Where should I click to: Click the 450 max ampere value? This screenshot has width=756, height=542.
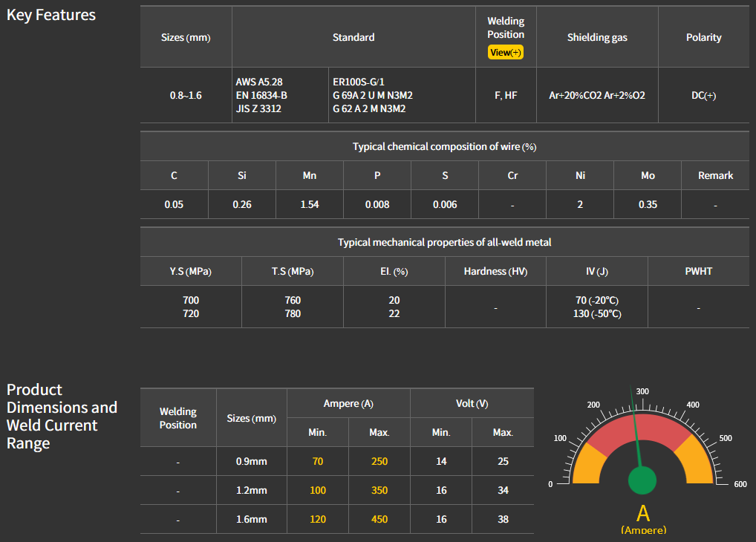click(379, 519)
